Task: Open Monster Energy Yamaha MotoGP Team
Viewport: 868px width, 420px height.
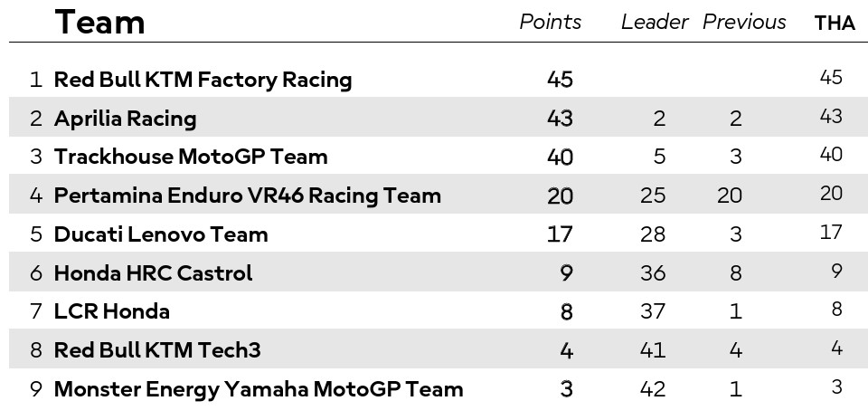Action: pos(259,389)
